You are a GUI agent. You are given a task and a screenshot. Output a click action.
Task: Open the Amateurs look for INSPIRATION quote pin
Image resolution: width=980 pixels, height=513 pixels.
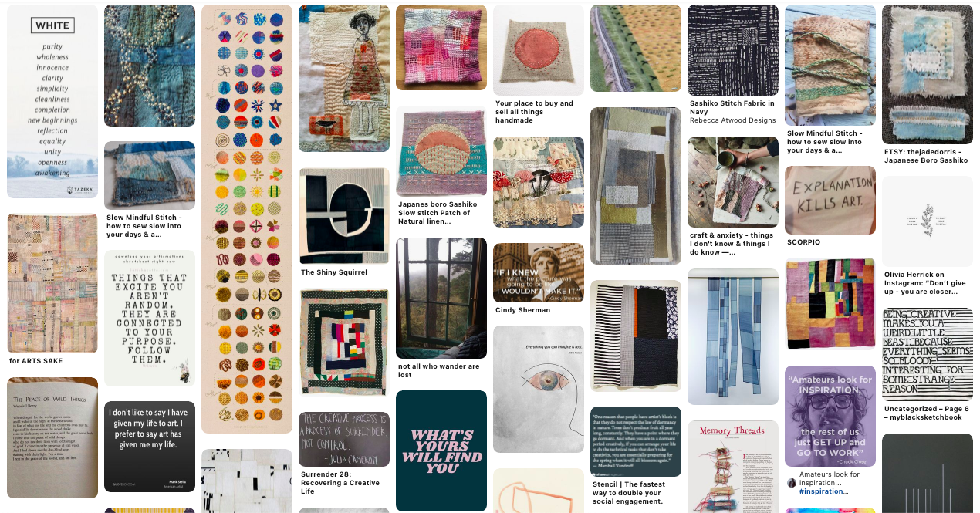(830, 417)
